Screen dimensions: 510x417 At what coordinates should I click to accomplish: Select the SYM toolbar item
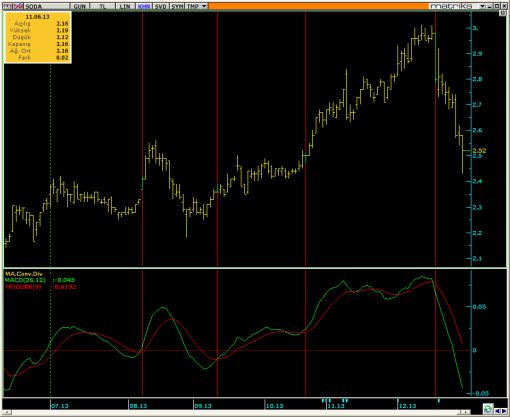coord(177,6)
